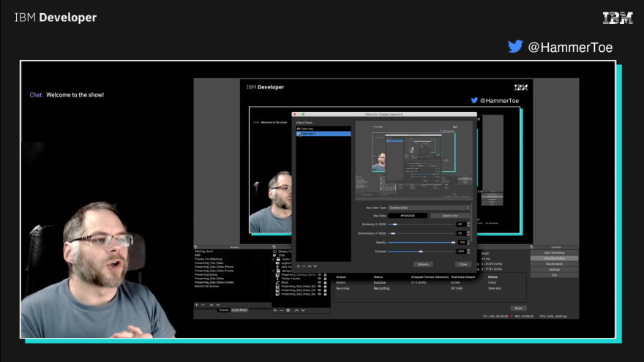Click the Select color button
Screen dimensions: 644x362
coord(450,216)
